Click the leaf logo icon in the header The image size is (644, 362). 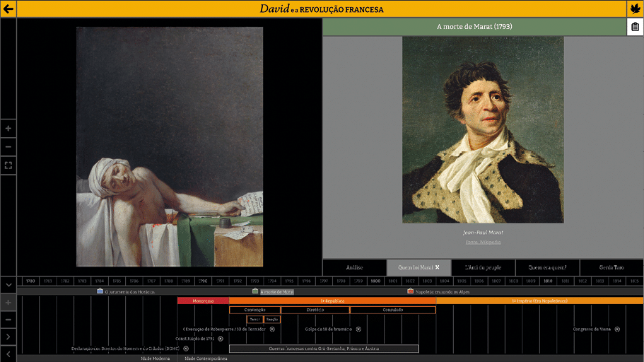point(635,8)
